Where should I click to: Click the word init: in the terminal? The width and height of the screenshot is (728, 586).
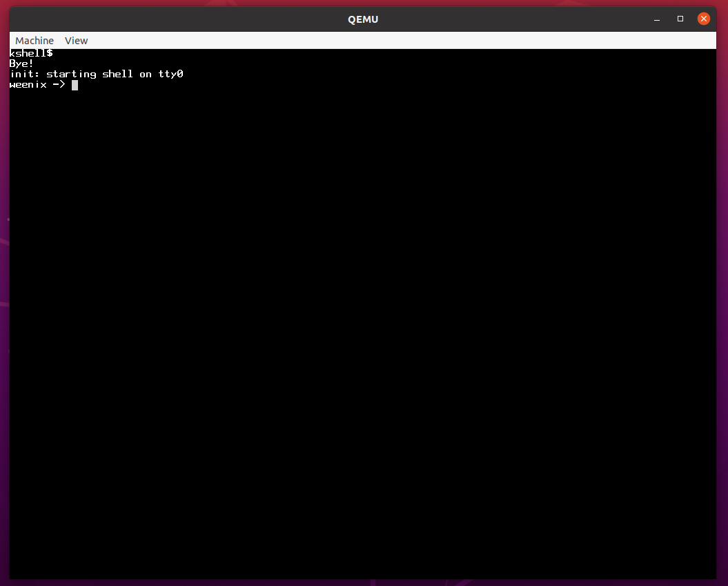tap(25, 74)
